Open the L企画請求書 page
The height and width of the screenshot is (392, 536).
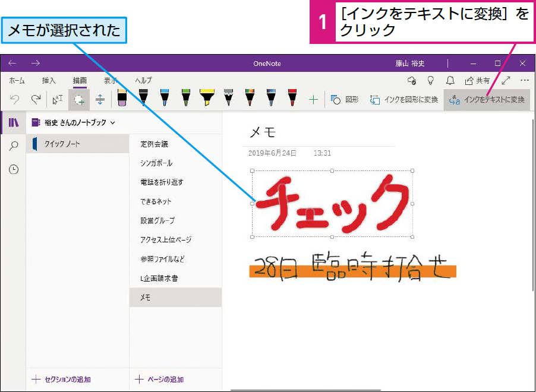point(175,278)
